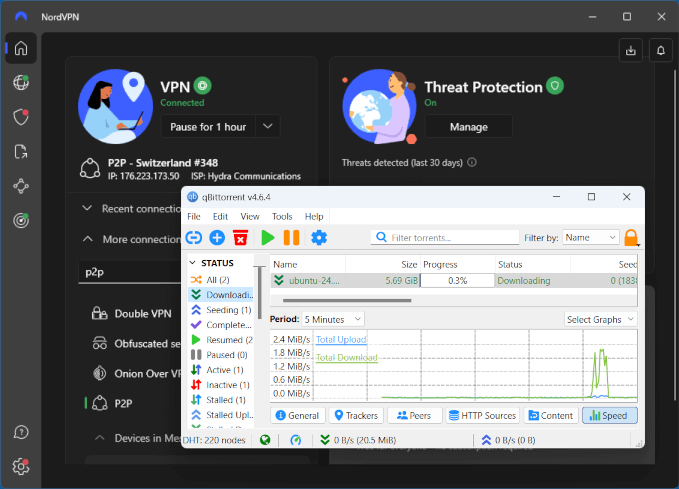Open the Help menu in qBittorrent
The image size is (679, 489).
tap(314, 216)
